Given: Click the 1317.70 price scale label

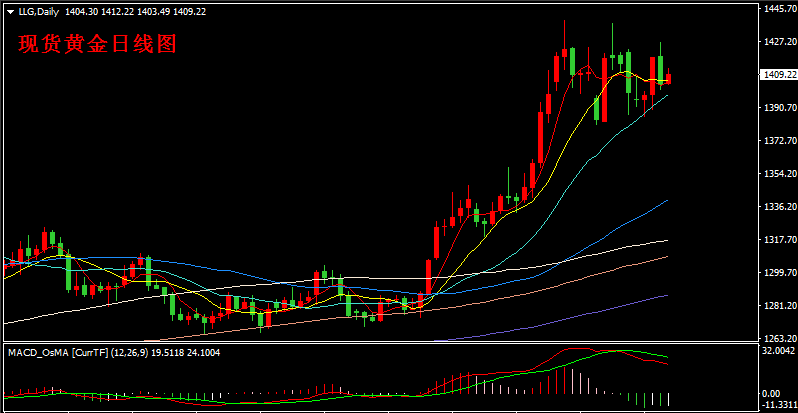Looking at the screenshot, I should (779, 240).
